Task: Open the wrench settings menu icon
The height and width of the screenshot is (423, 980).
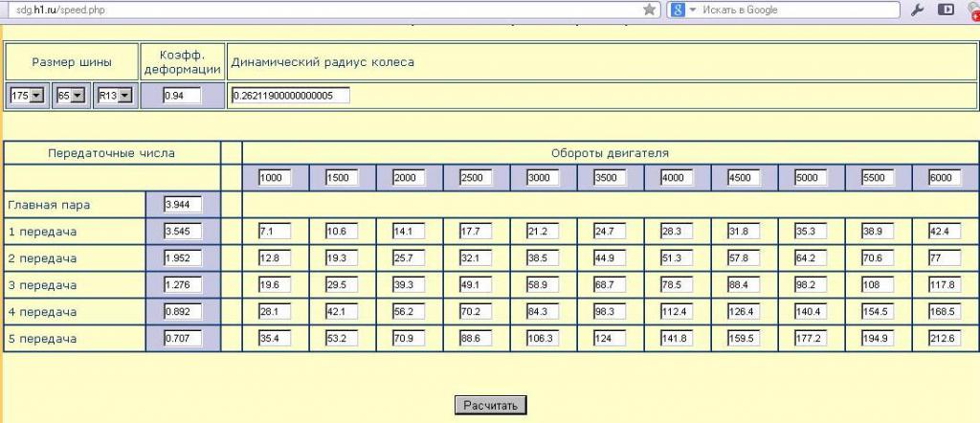Action: pyautogui.click(x=917, y=10)
